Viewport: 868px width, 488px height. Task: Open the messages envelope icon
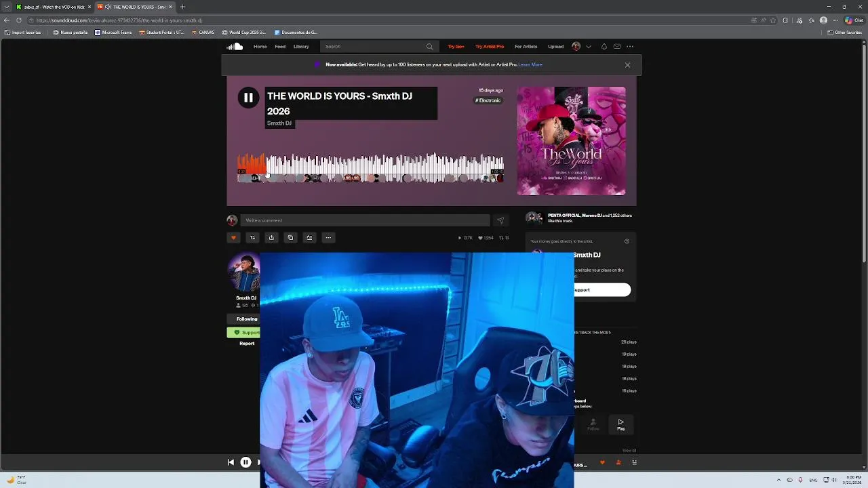pyautogui.click(x=617, y=47)
